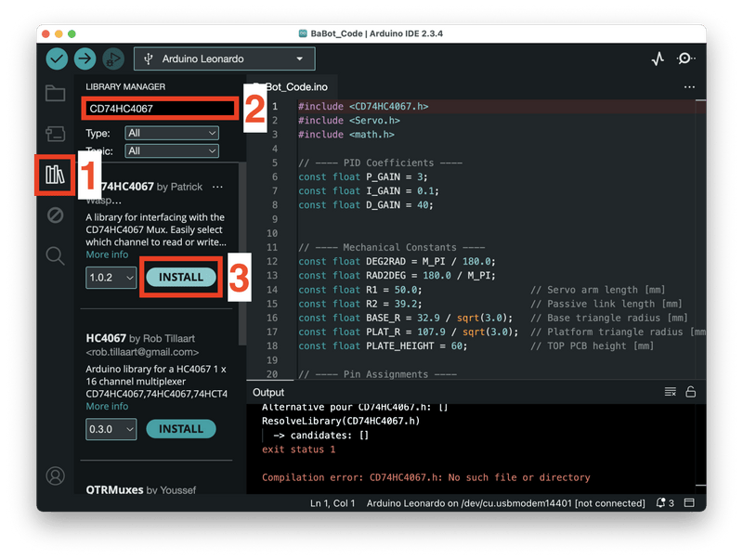
Task: Open the editor three-dot menu
Action: click(690, 85)
